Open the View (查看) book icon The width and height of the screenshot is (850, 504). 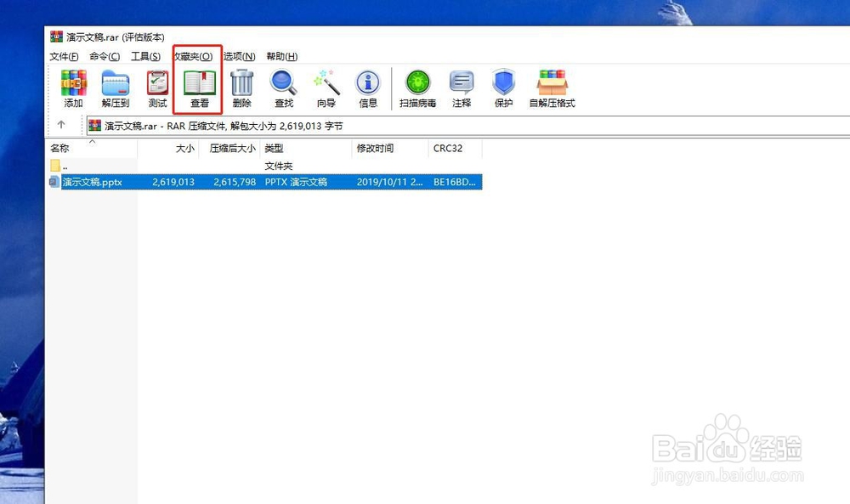(200, 88)
